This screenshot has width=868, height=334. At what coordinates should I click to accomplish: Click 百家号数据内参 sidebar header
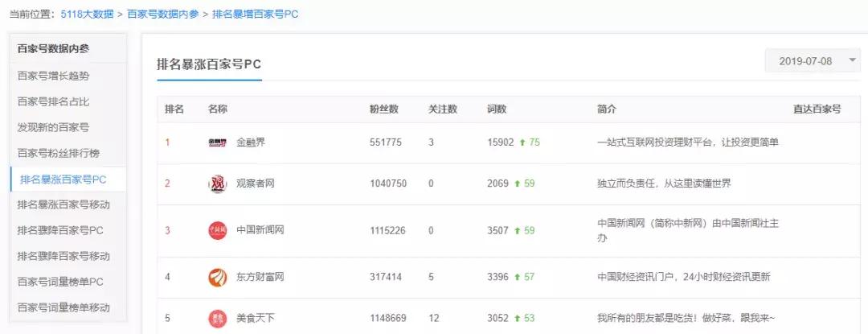(53, 49)
